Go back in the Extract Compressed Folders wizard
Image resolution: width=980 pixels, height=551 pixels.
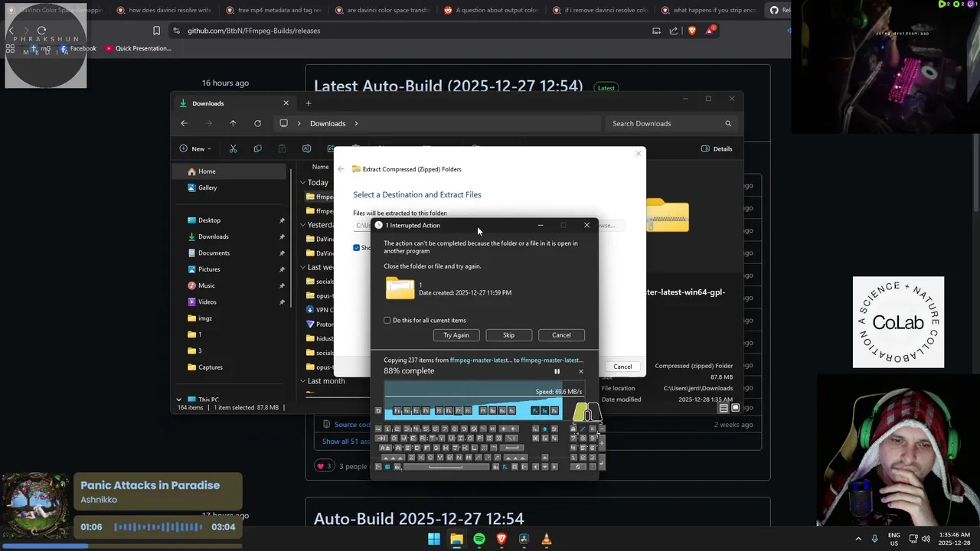[x=341, y=169]
